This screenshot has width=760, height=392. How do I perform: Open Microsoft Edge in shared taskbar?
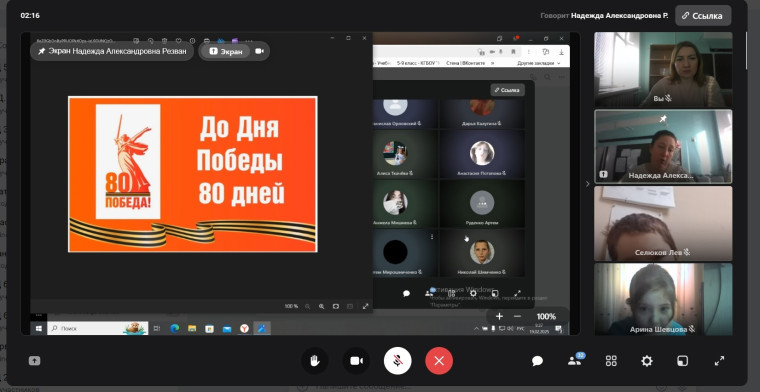pyautogui.click(x=174, y=329)
